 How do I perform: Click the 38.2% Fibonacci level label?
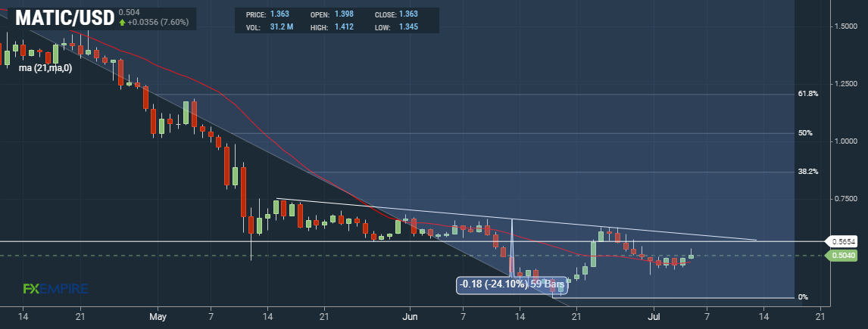(808, 172)
